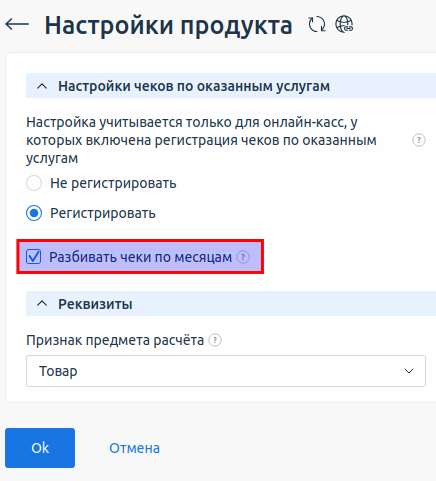Click the Регистрировать option label text
This screenshot has width=436, height=481.
point(103,213)
